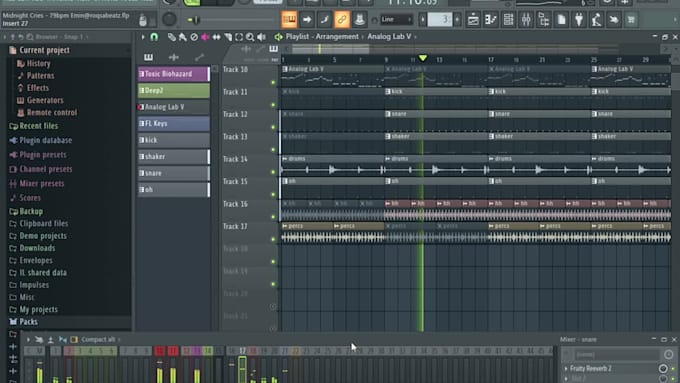Viewport: 680px width, 383px height.
Task: Select the magnifier Zoom tool
Action: [x=250, y=37]
